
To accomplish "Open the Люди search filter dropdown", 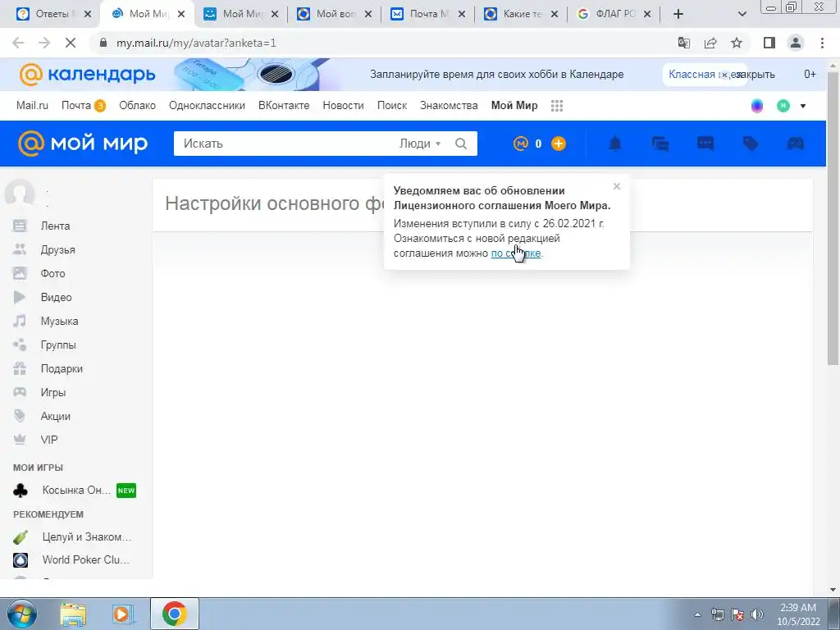I will (x=420, y=144).
